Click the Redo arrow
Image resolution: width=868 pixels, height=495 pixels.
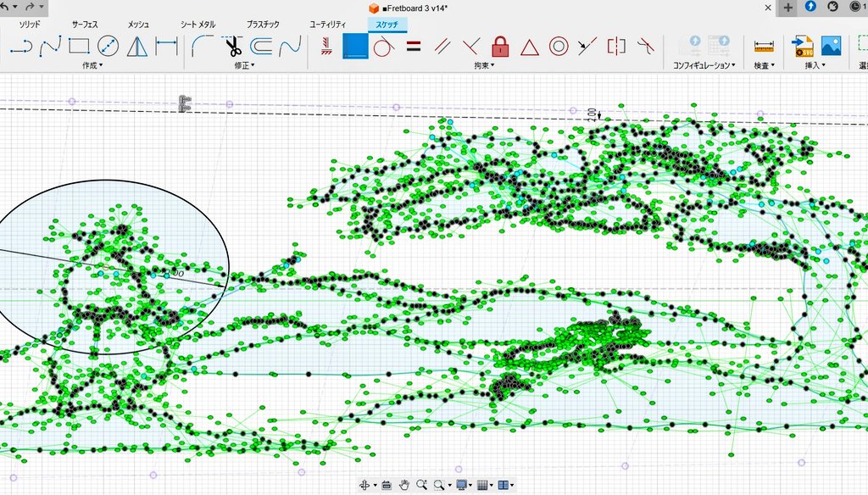(x=30, y=7)
